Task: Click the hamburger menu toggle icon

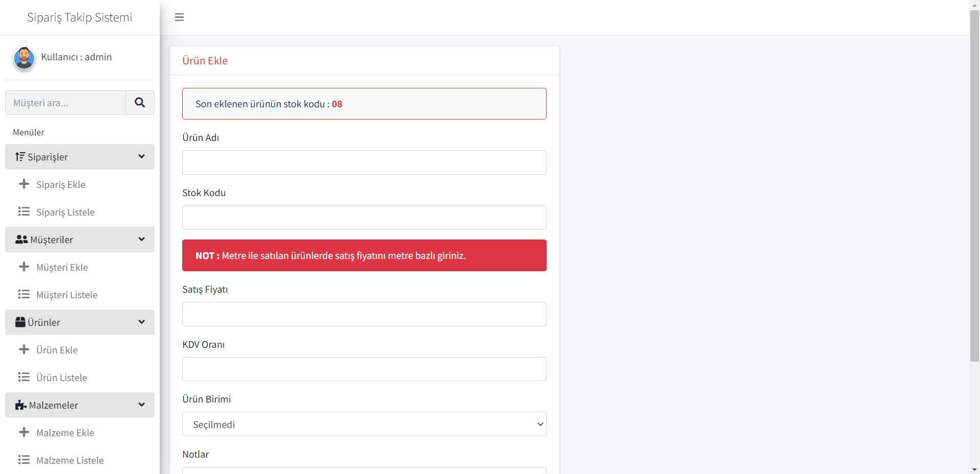Action: [x=179, y=17]
